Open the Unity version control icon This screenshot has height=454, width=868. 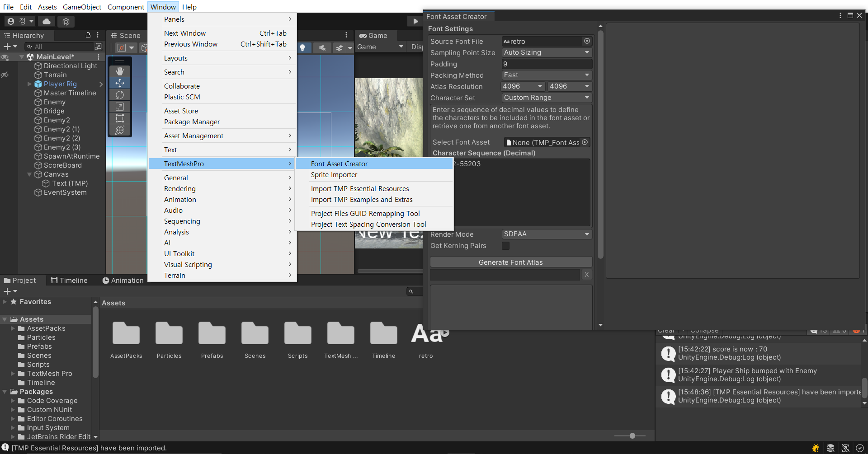[x=66, y=21]
